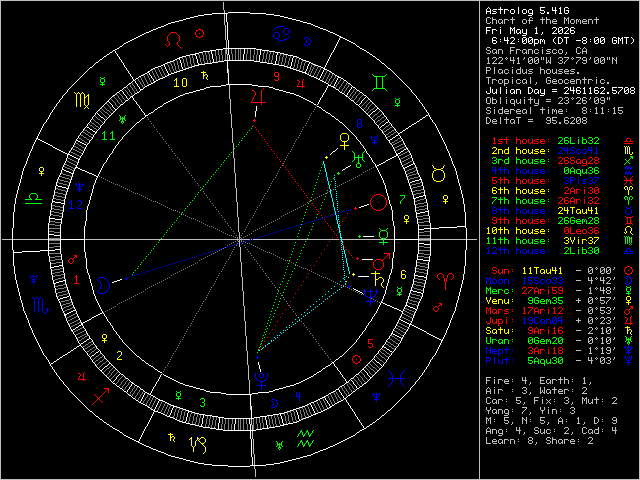This screenshot has width=640, height=480.
Task: Select the 'Ang: 4, Suc: 2, Cad: 4' line
Action: click(551, 431)
